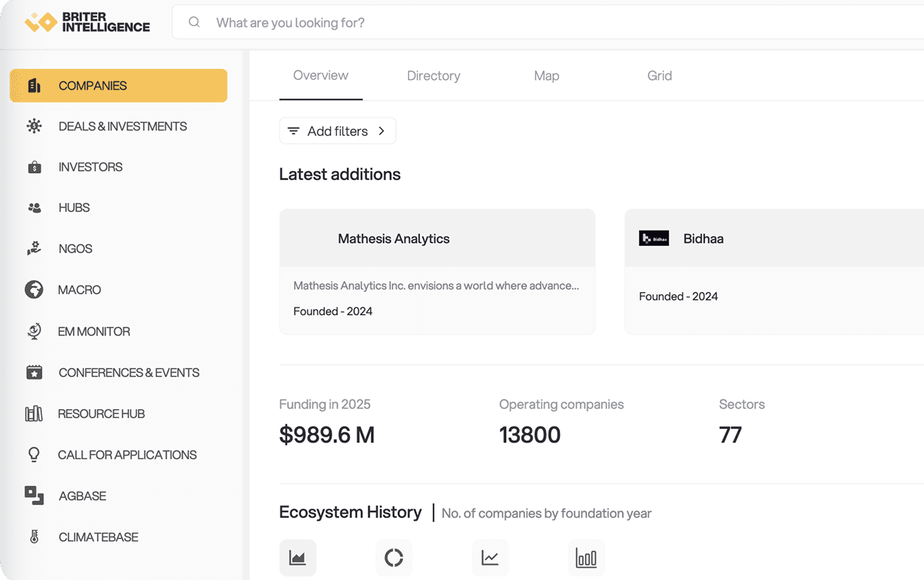
Task: Open the Map tab
Action: pos(546,75)
